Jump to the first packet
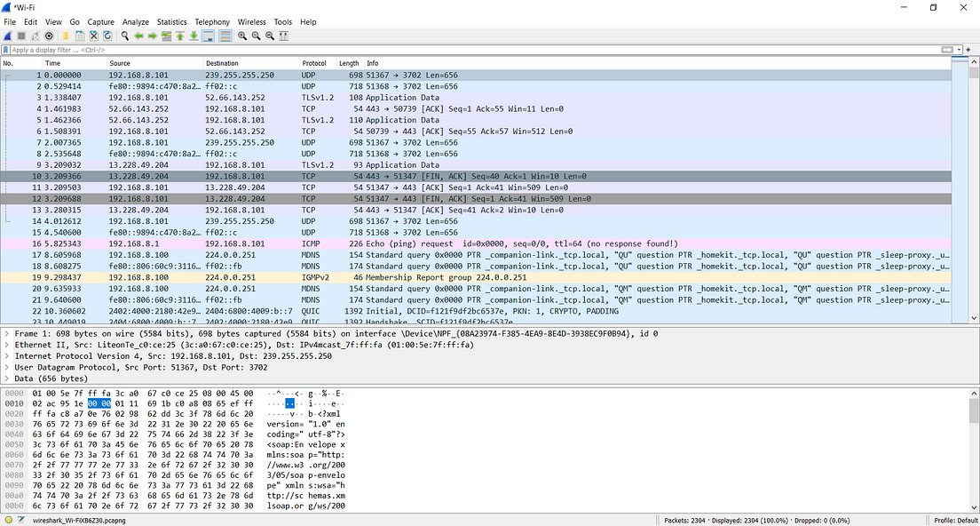 (x=180, y=36)
